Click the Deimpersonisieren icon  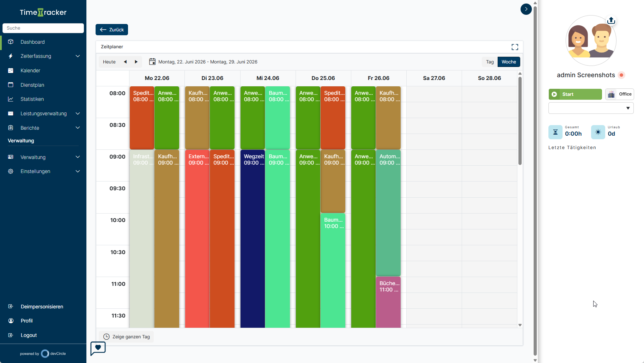[x=11, y=307]
